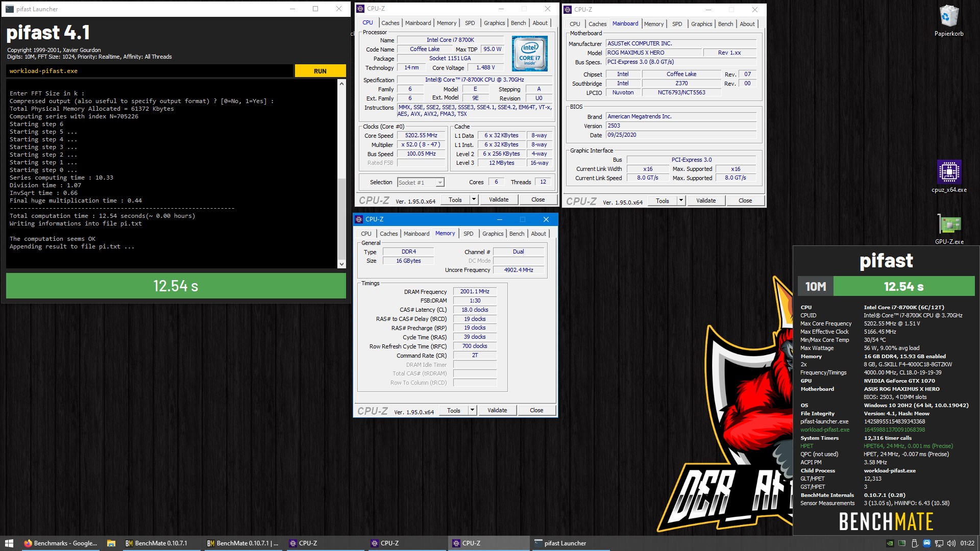The height and width of the screenshot is (551, 980).
Task: Click Validate in CPU-Z Memory window
Action: tap(497, 410)
